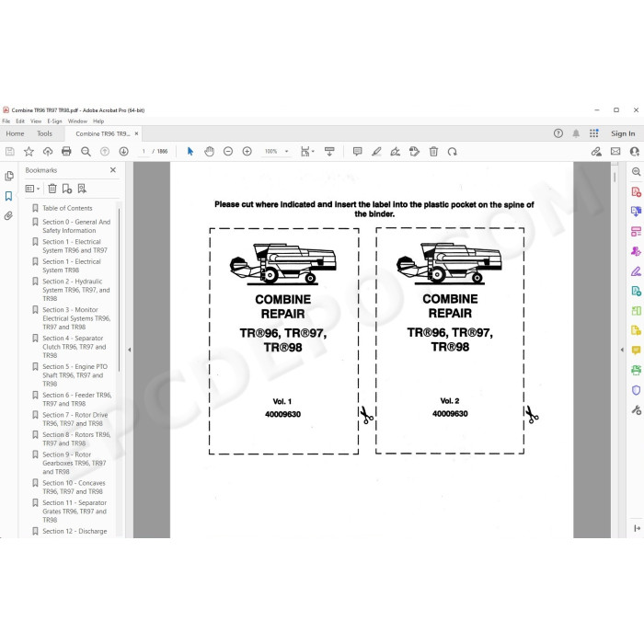
Task: Collapse the right tools pane arrow
Action: pyautogui.click(x=622, y=350)
